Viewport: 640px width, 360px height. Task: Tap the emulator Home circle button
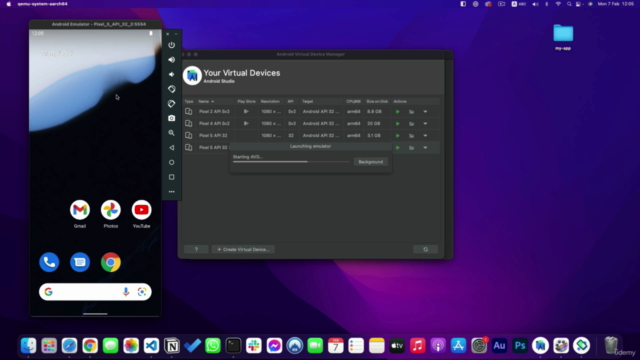(171, 162)
